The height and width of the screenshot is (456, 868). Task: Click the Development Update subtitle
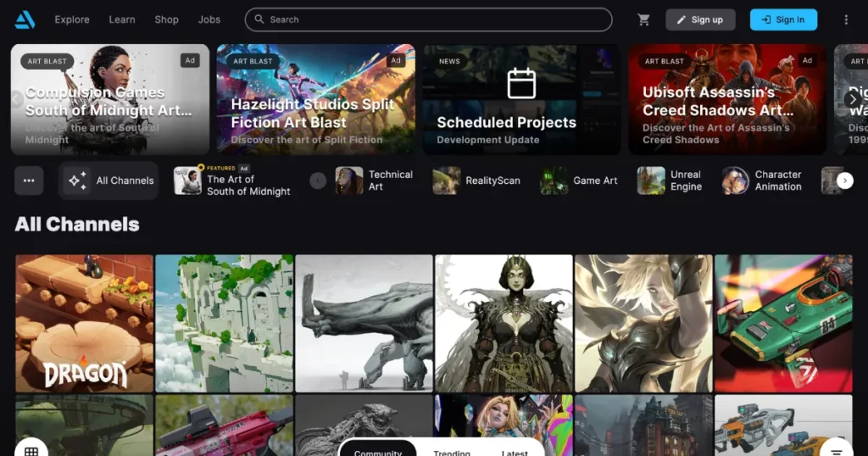(x=487, y=140)
